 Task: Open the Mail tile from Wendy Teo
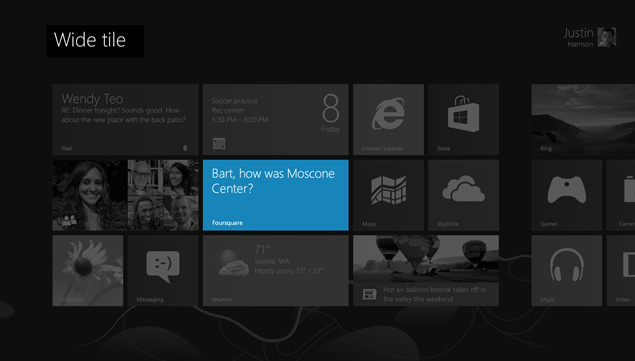pos(125,120)
